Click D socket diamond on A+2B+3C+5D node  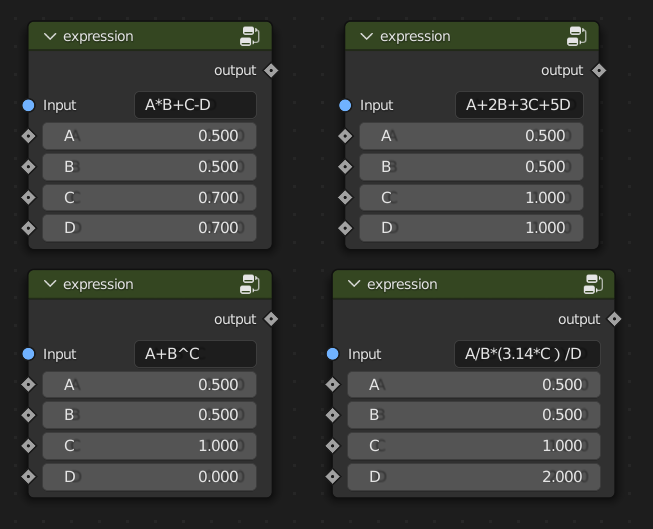pyautogui.click(x=345, y=228)
